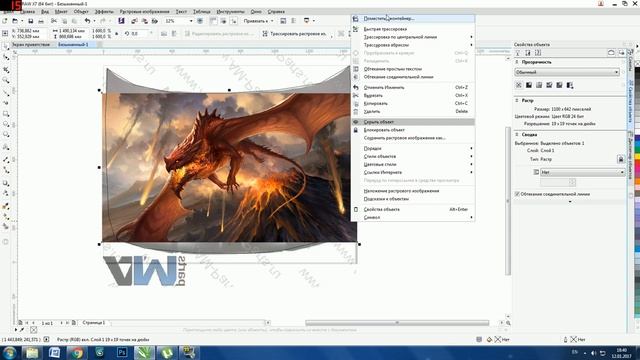The image size is (640, 360).
Task: Open the Нет wrap style dropdown in docker
Action: click(x=582, y=172)
